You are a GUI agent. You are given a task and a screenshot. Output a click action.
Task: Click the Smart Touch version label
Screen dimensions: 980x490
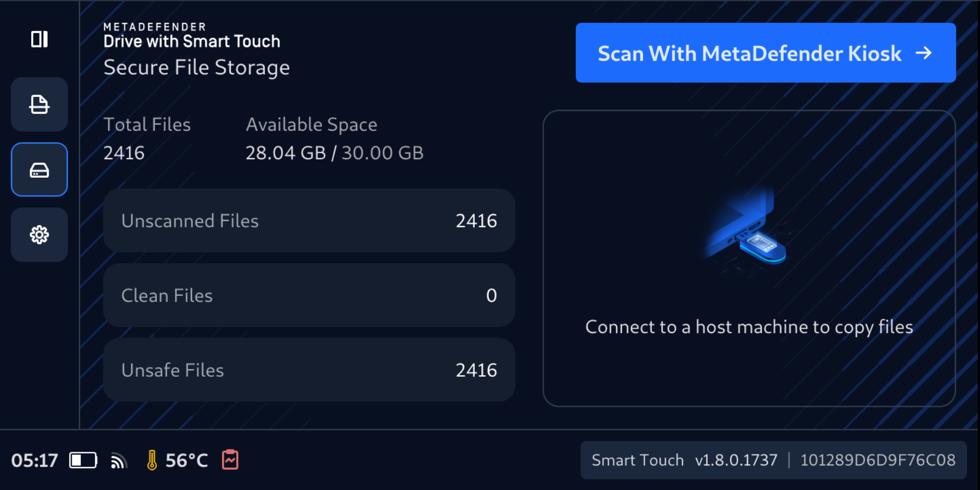click(684, 460)
